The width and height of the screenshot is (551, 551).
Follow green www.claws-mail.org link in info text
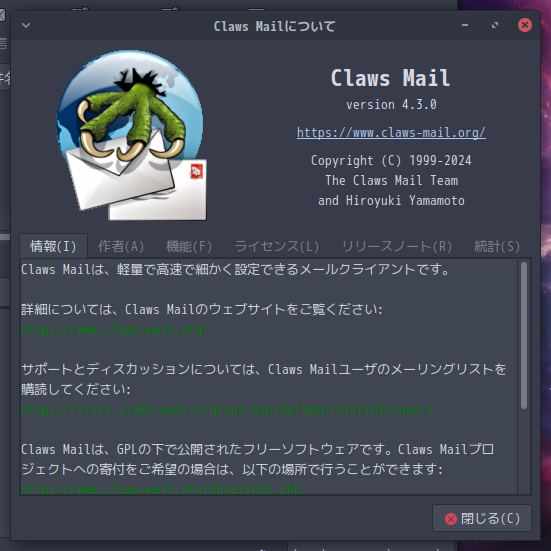coord(115,330)
